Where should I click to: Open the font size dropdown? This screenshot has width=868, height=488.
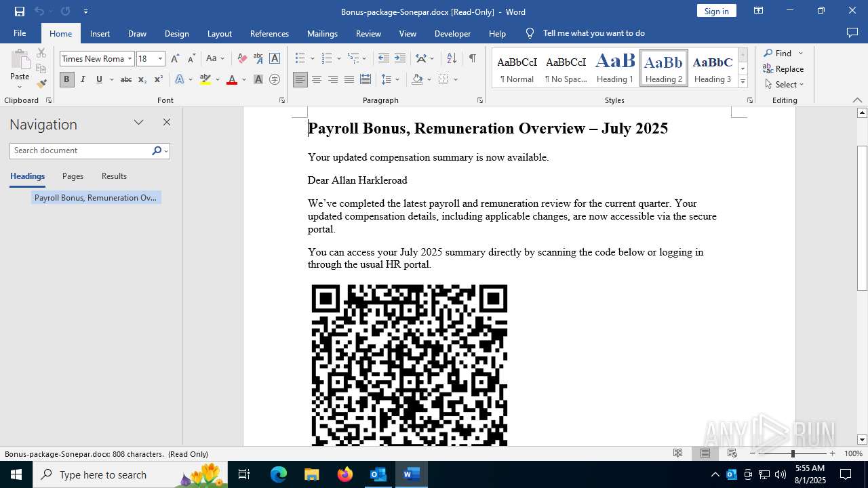pos(160,59)
